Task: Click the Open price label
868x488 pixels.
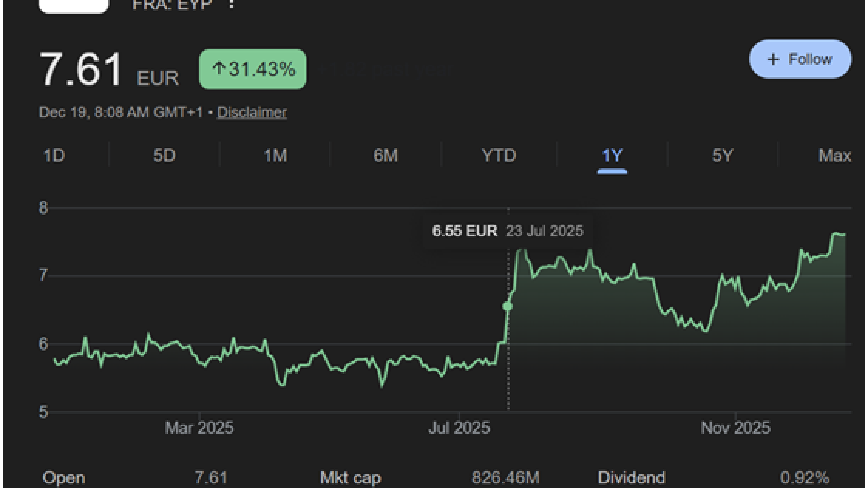Action: [x=64, y=478]
